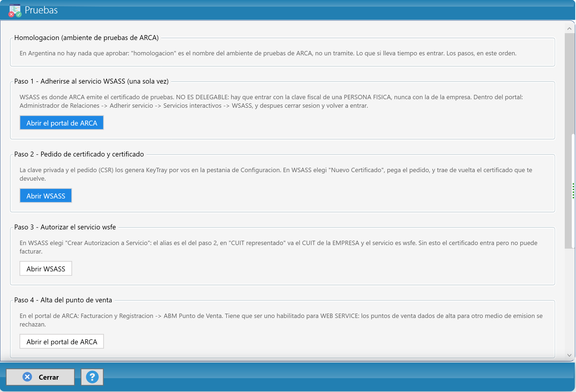The image size is (576, 392).
Task: Click Abrir WSASS under Paso 3
Action: click(46, 269)
